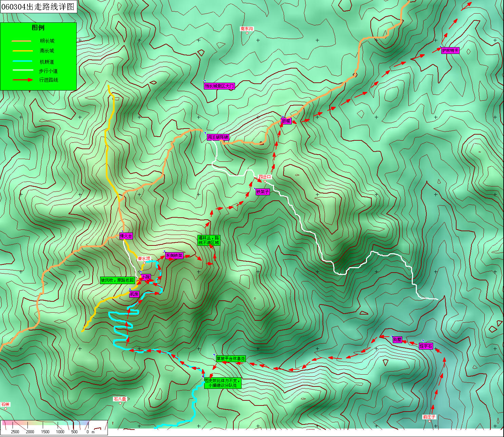Select the 四岔口 junction place name
Image resolution: width=504 pixels, height=437 pixels.
click(x=265, y=177)
